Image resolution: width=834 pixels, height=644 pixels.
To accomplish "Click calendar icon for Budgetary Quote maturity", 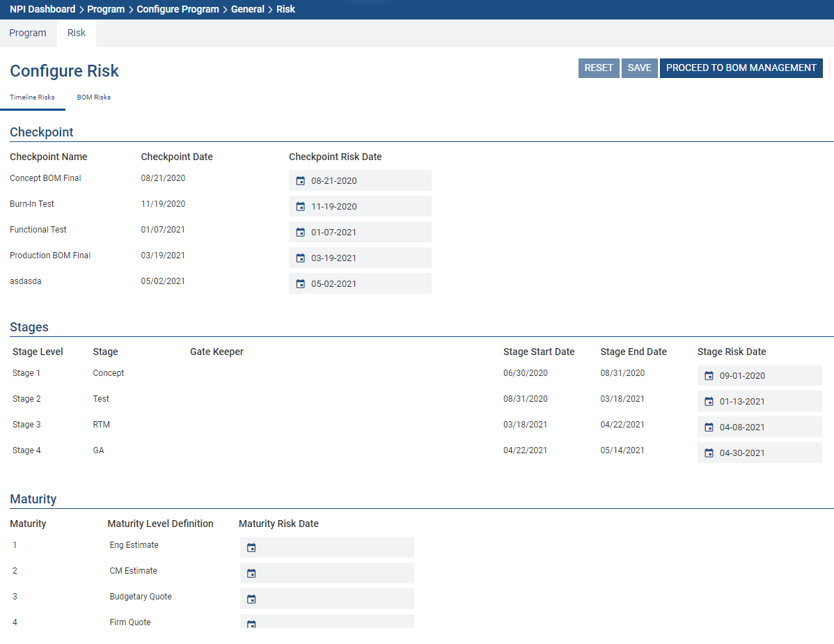I will click(251, 599).
